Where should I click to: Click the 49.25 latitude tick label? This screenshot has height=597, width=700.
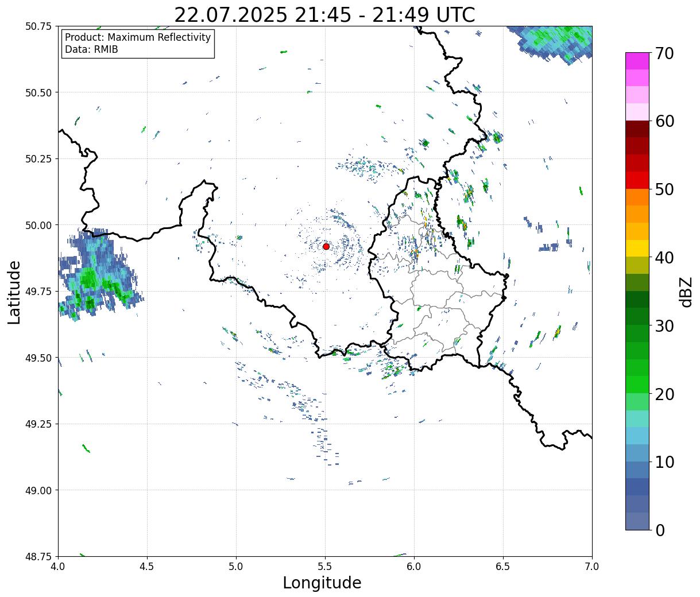tap(38, 424)
